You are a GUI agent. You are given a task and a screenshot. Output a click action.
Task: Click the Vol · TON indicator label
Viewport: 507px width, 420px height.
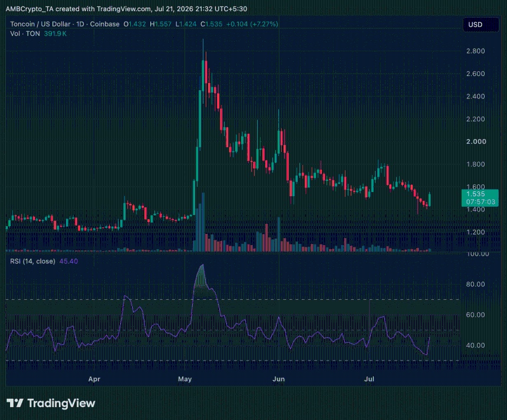point(25,34)
